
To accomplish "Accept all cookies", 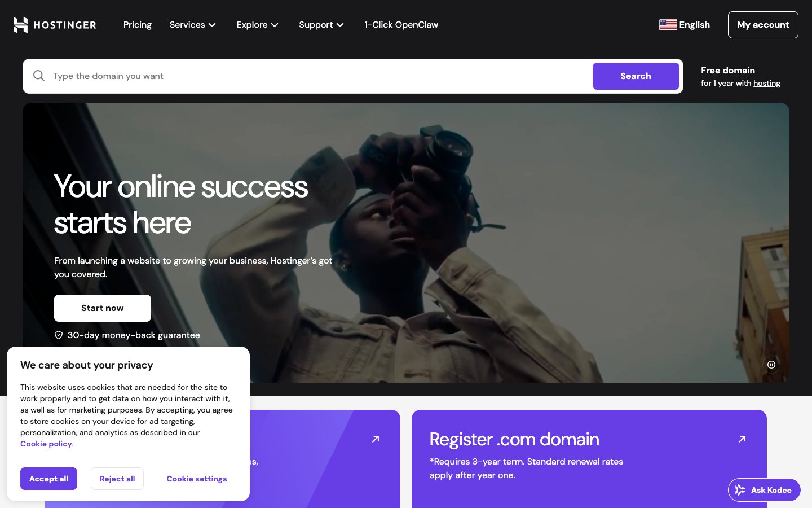I will (48, 479).
